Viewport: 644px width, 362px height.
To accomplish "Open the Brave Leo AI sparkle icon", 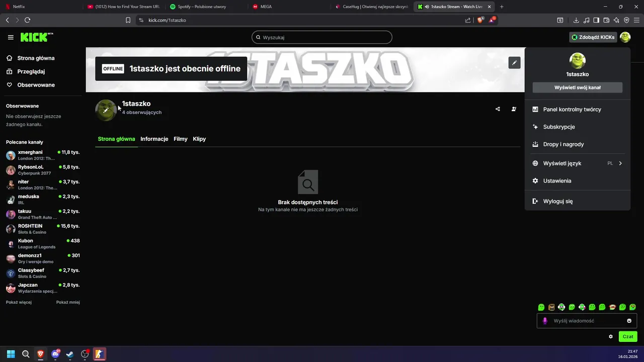I will pyautogui.click(x=616, y=20).
